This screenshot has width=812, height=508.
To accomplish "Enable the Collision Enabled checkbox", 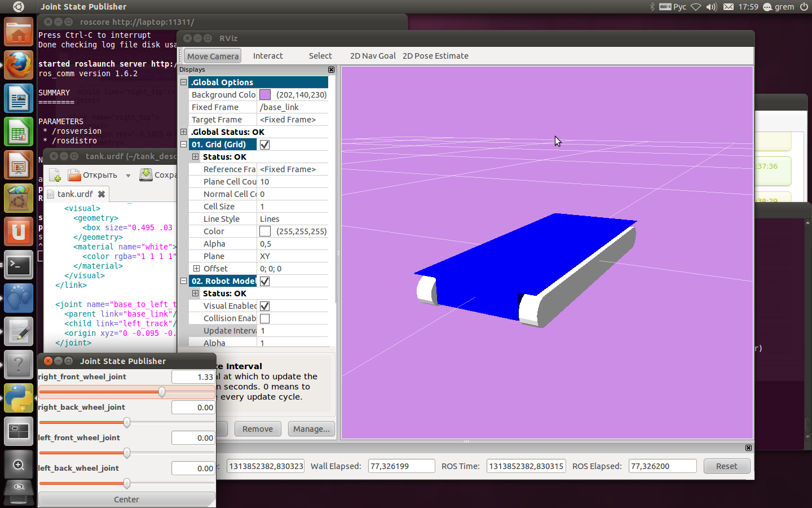I will pyautogui.click(x=264, y=318).
